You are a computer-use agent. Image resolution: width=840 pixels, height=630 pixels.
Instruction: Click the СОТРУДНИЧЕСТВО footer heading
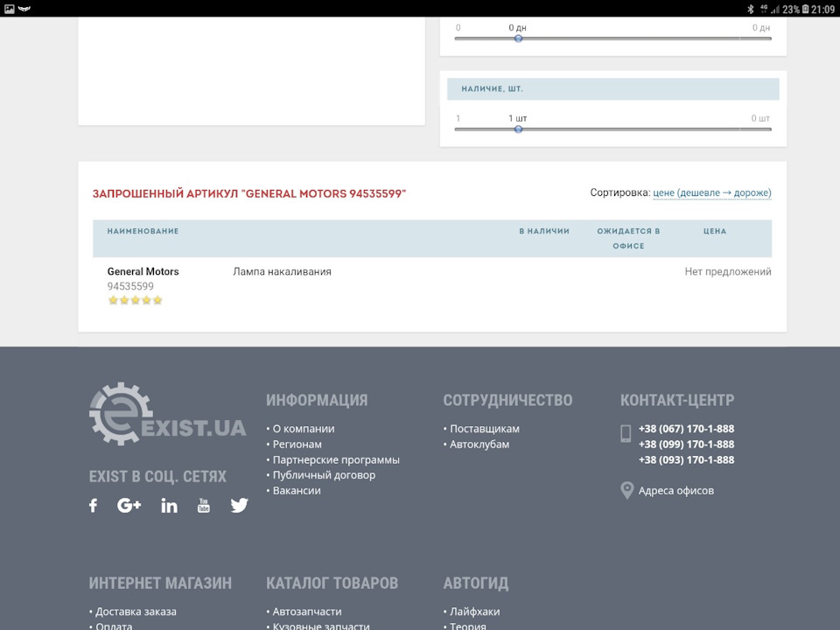pos(507,400)
